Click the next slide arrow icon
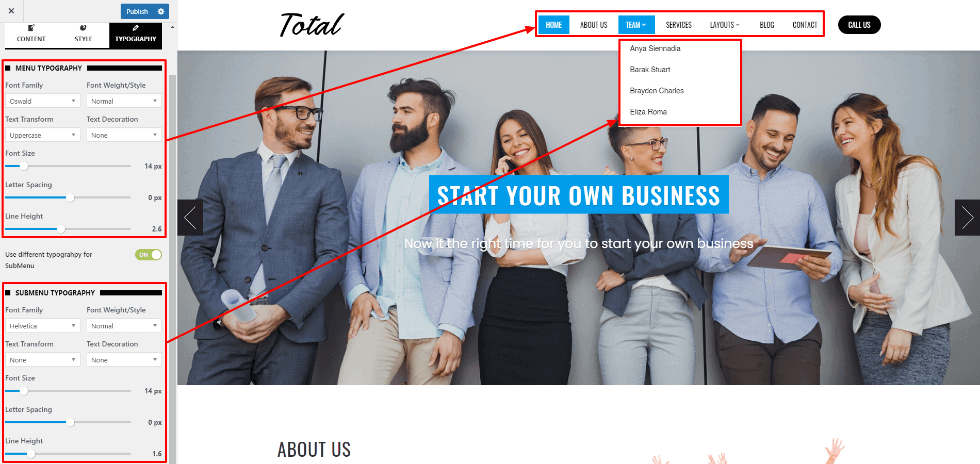The width and height of the screenshot is (980, 464). [967, 218]
